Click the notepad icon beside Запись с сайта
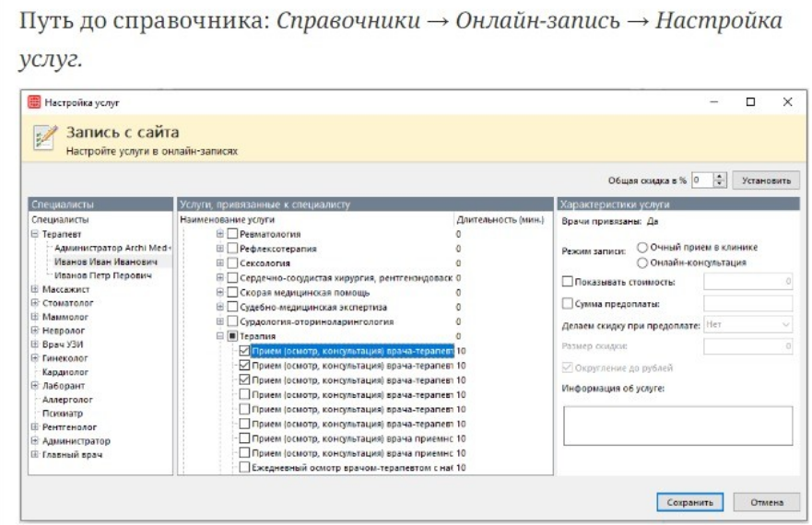 (x=44, y=138)
